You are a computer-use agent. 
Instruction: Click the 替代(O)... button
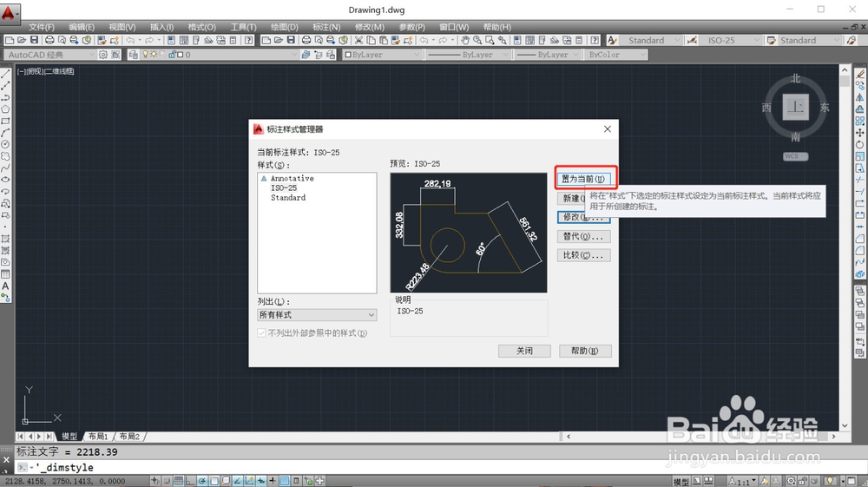pos(583,236)
